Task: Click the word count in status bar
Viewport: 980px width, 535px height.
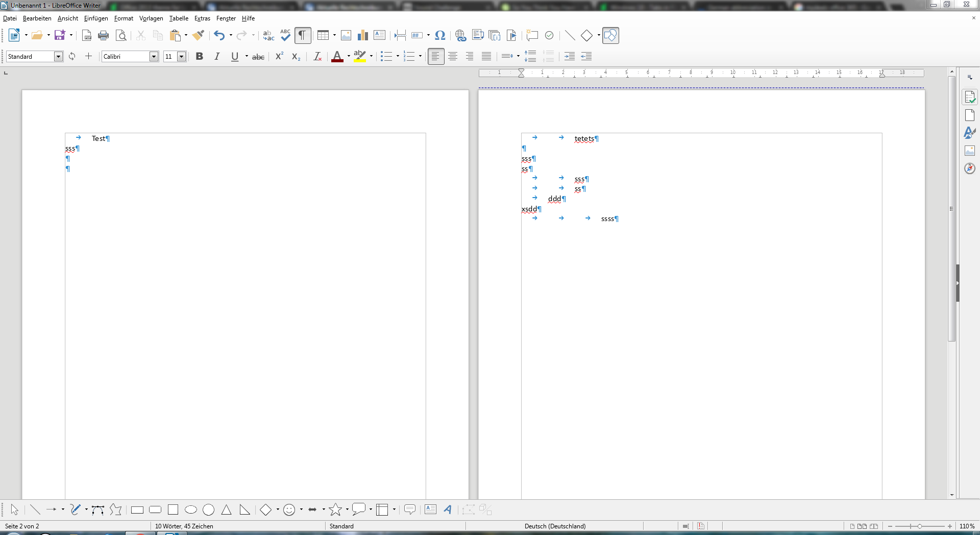Action: tap(184, 526)
